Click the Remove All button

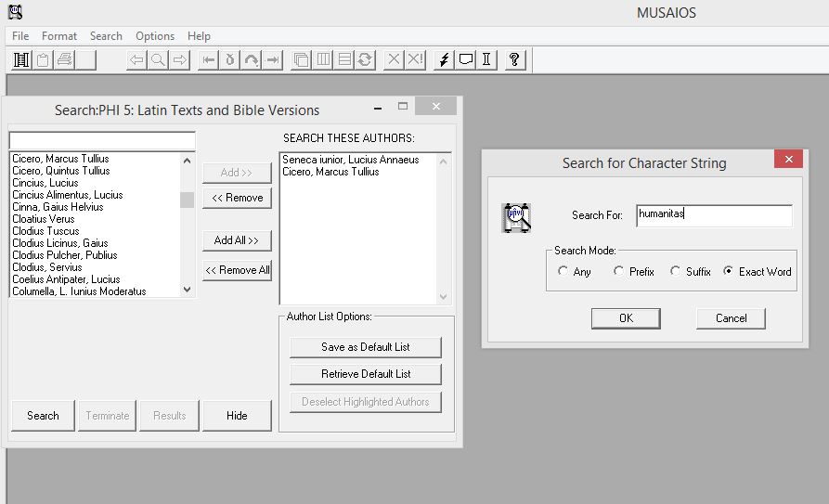click(237, 270)
